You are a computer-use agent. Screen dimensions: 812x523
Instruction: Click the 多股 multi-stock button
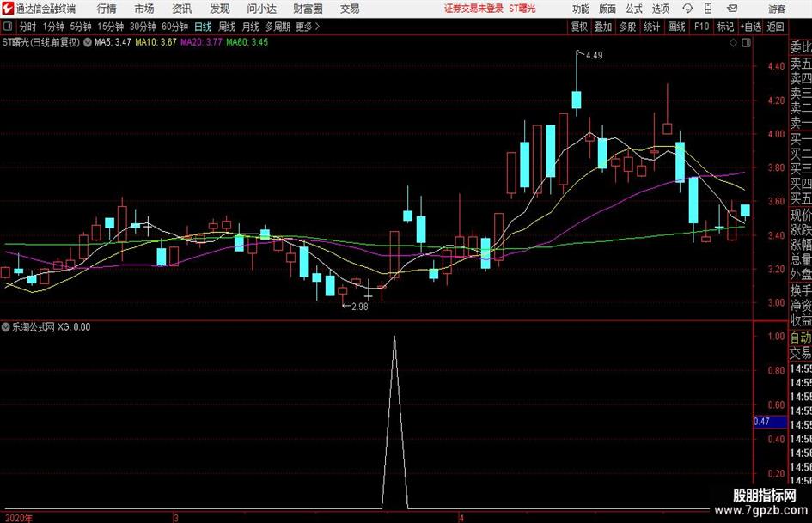coord(627,27)
